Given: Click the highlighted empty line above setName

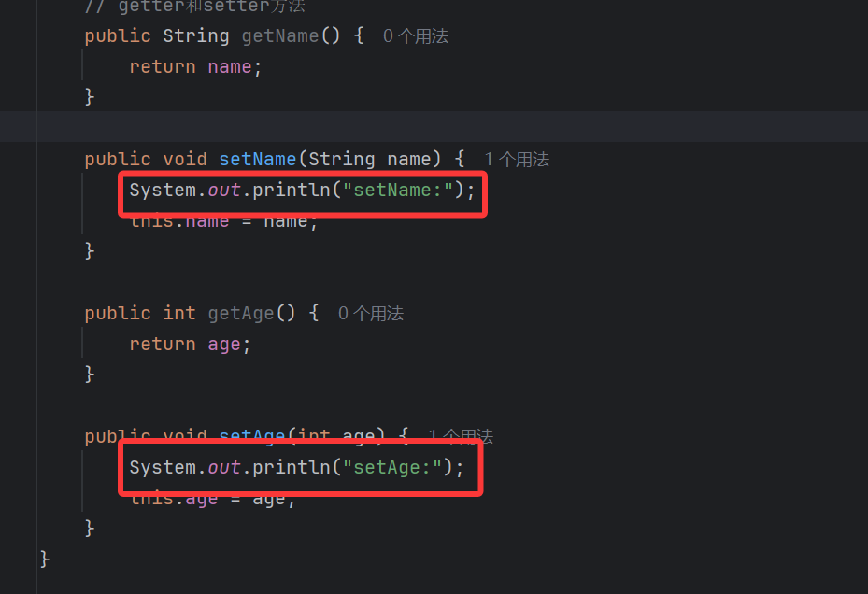Looking at the screenshot, I should tap(374, 126).
